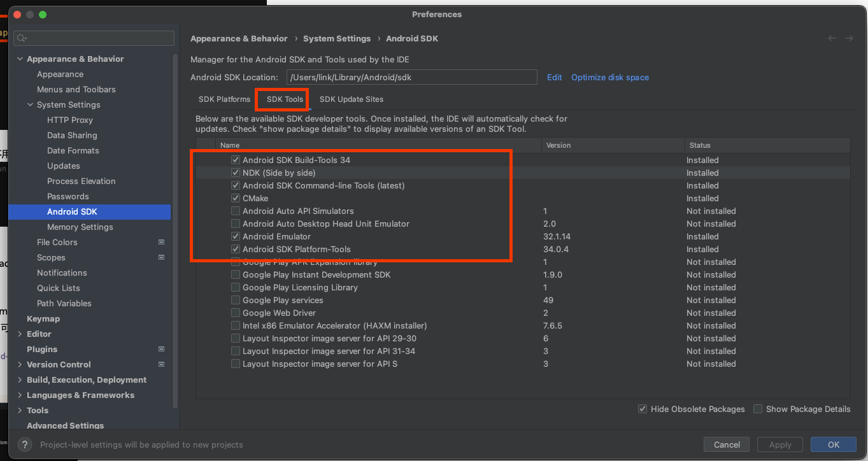Open Process Elevation settings
Viewport: 868px width, 461px height.
(82, 181)
